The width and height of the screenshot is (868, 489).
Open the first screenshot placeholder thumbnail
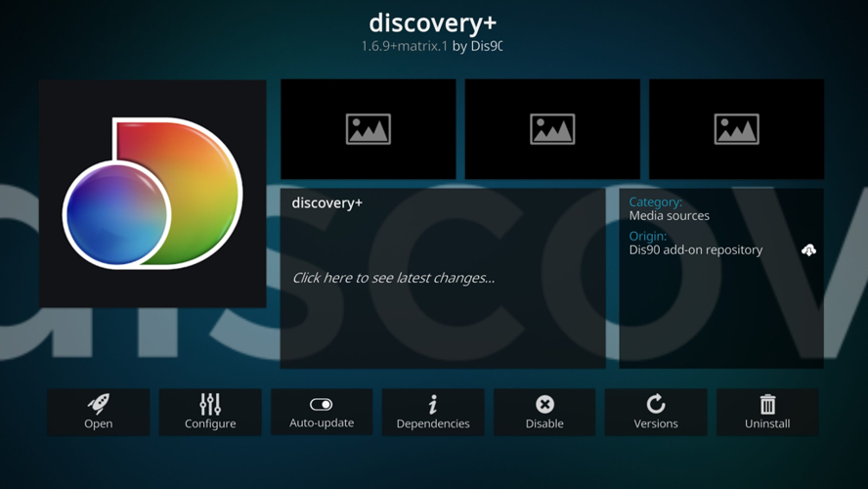369,129
